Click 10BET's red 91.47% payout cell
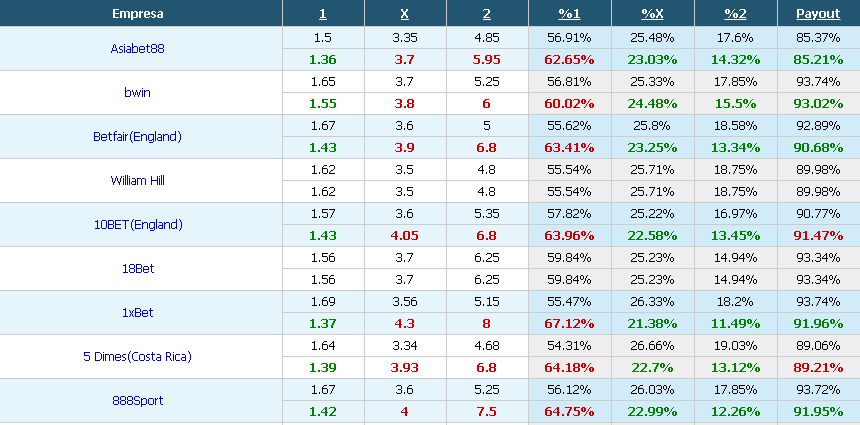Viewport: 860px width, 425px height. pos(818,236)
